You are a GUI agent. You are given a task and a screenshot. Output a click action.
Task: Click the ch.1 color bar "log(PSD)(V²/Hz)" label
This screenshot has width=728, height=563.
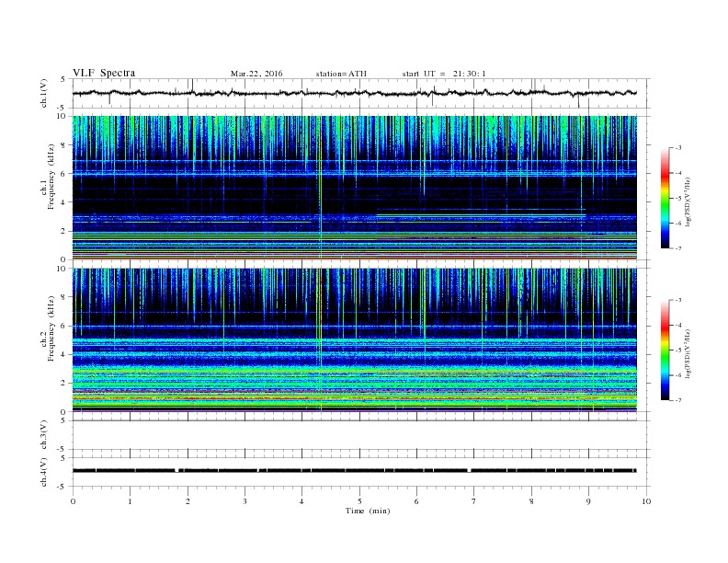tap(688, 201)
